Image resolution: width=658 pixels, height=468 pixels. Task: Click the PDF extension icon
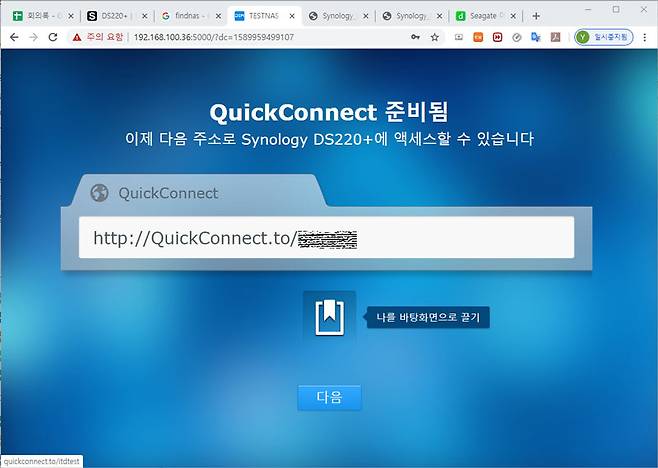coord(555,37)
